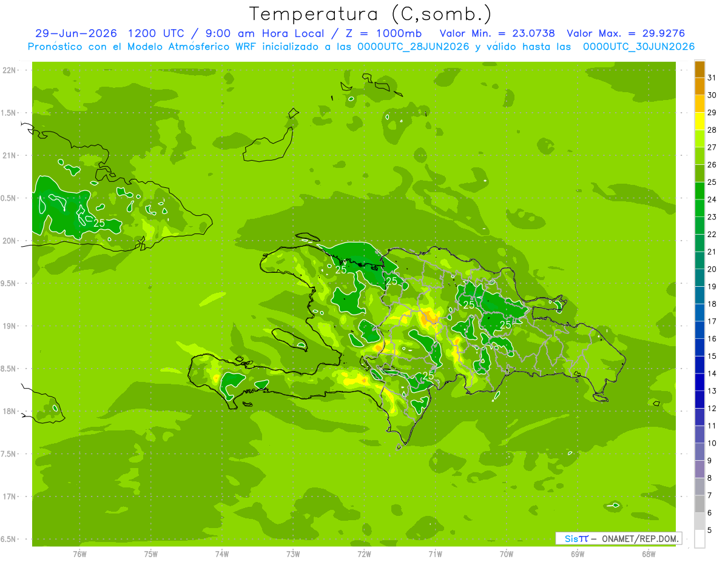
Task: Pick the dark blue legend band between 13 and 14
Action: click(699, 382)
